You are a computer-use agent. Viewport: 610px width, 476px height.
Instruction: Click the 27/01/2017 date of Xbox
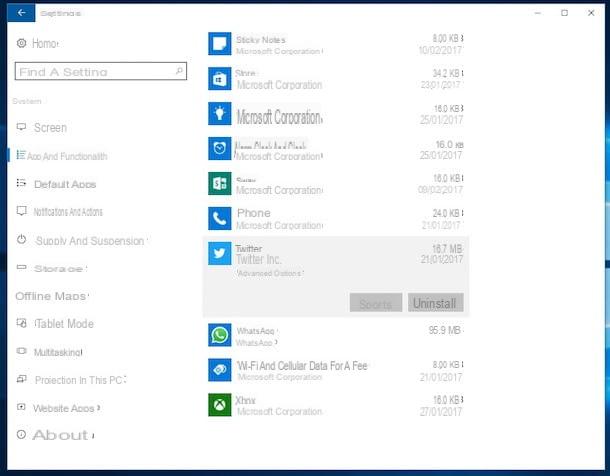(x=441, y=412)
